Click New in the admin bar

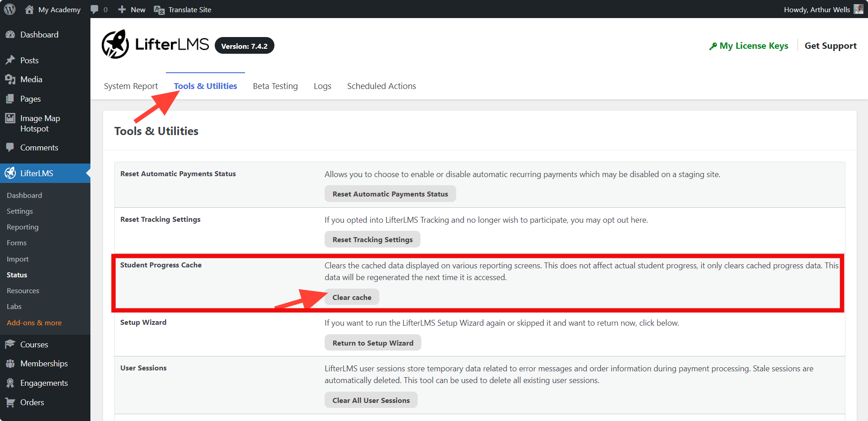138,9
